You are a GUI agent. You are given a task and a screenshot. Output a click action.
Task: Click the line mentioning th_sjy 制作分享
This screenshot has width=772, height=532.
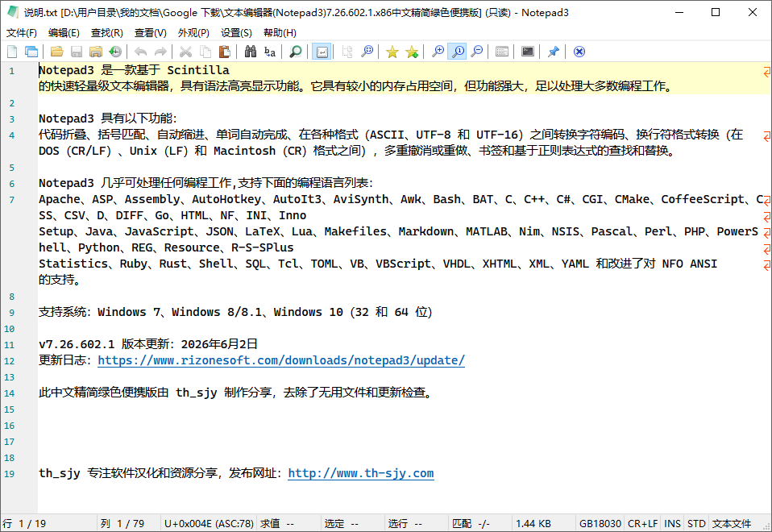236,392
